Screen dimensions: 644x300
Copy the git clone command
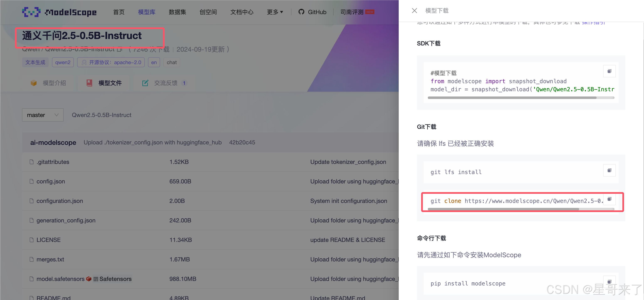(609, 199)
